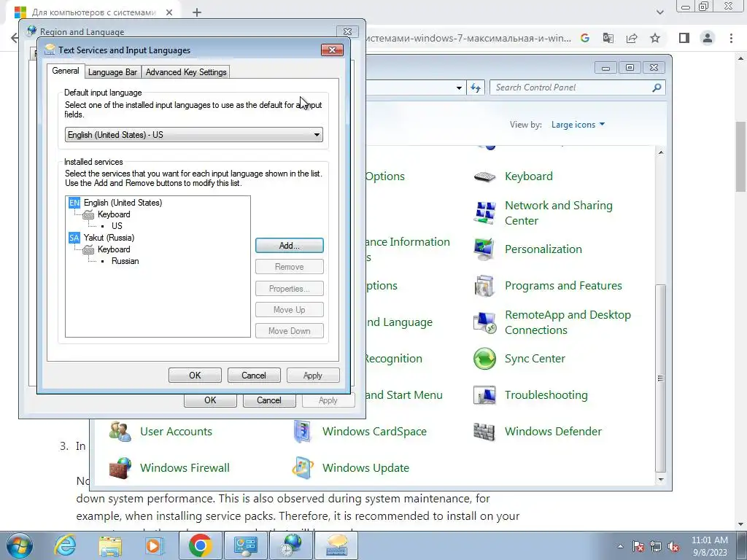Launch Internet Explorer from the taskbar
Viewport: 747px width, 560px height.
pyautogui.click(x=64, y=545)
